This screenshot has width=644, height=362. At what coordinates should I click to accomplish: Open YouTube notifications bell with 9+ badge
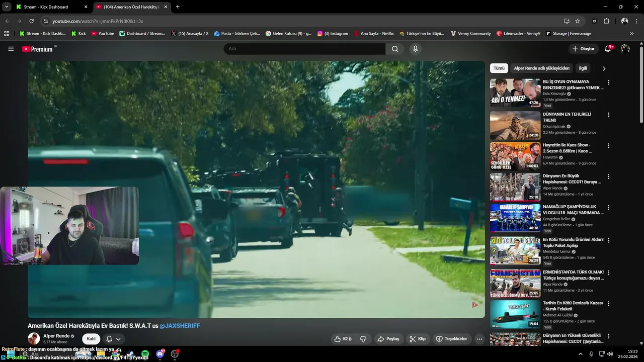(x=608, y=49)
